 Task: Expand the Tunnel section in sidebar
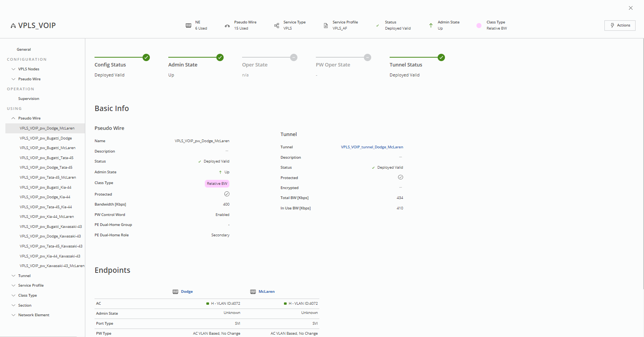point(14,276)
